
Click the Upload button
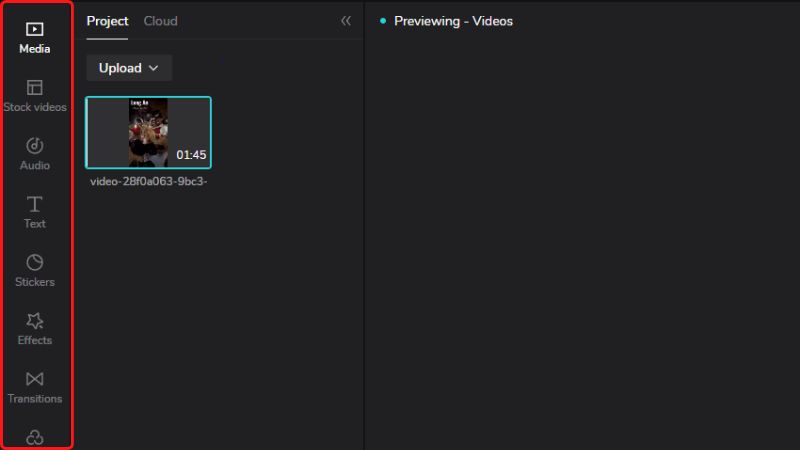coord(121,68)
